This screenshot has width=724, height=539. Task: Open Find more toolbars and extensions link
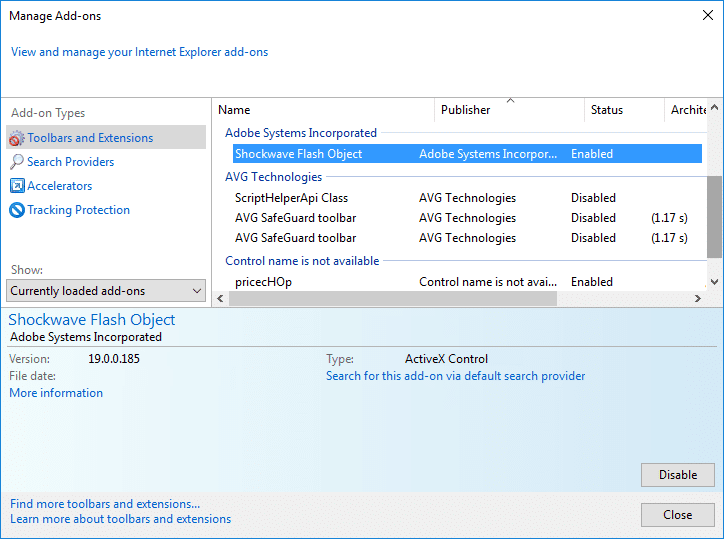pos(105,504)
